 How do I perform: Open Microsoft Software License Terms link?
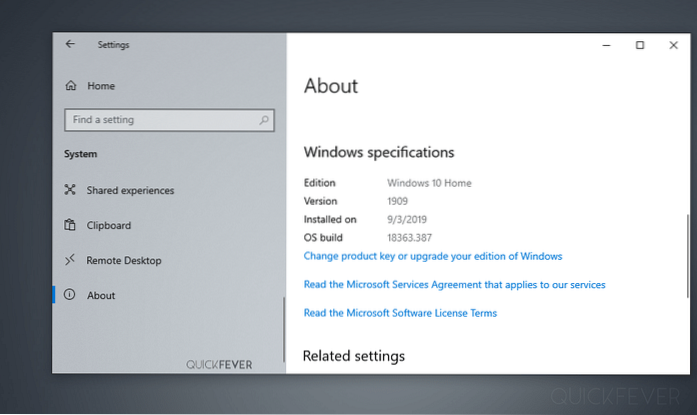pos(400,313)
